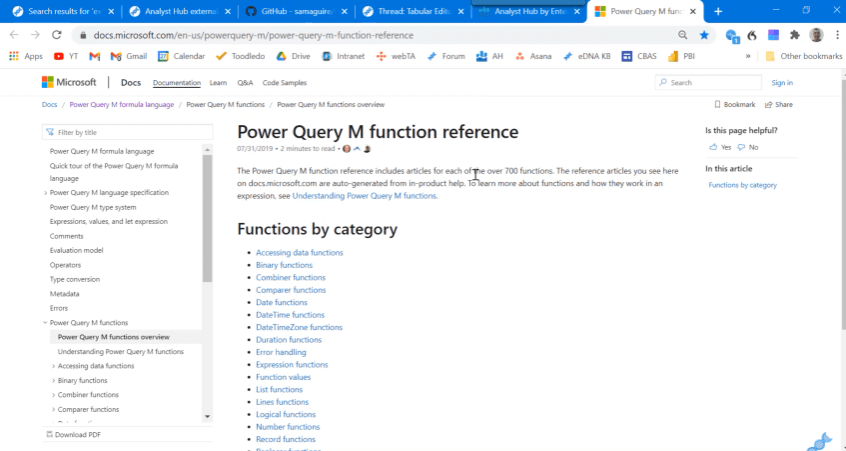
Task: Open the AH bookmark
Action: tap(490, 56)
